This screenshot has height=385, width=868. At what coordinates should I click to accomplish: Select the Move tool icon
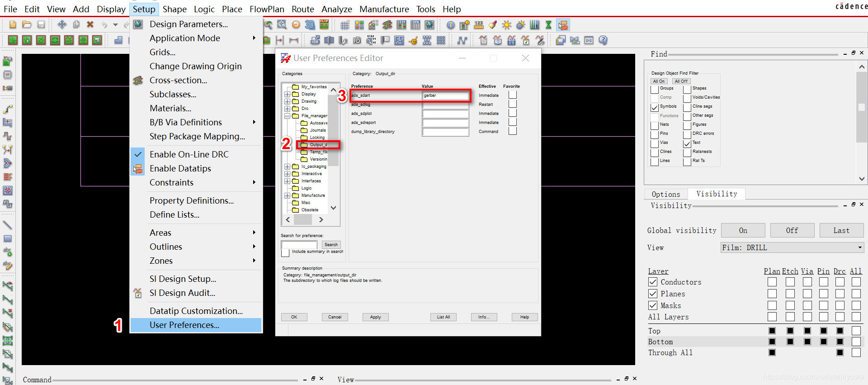coord(62,25)
